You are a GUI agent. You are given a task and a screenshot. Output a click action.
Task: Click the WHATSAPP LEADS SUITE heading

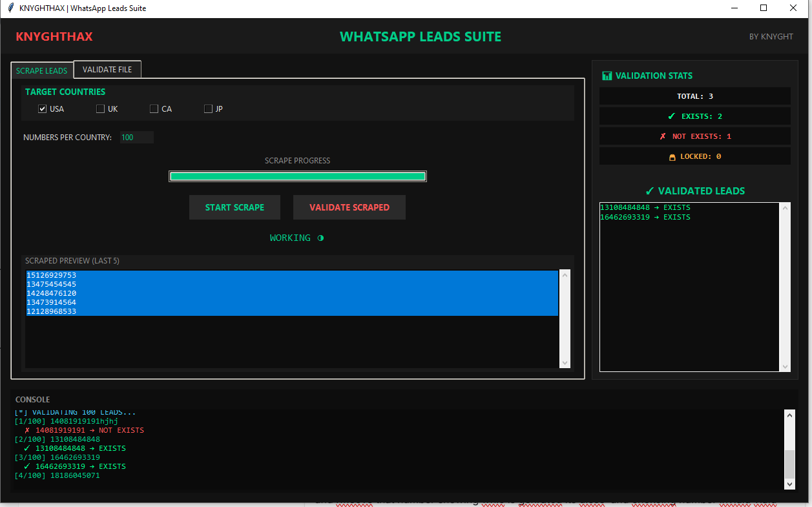421,37
